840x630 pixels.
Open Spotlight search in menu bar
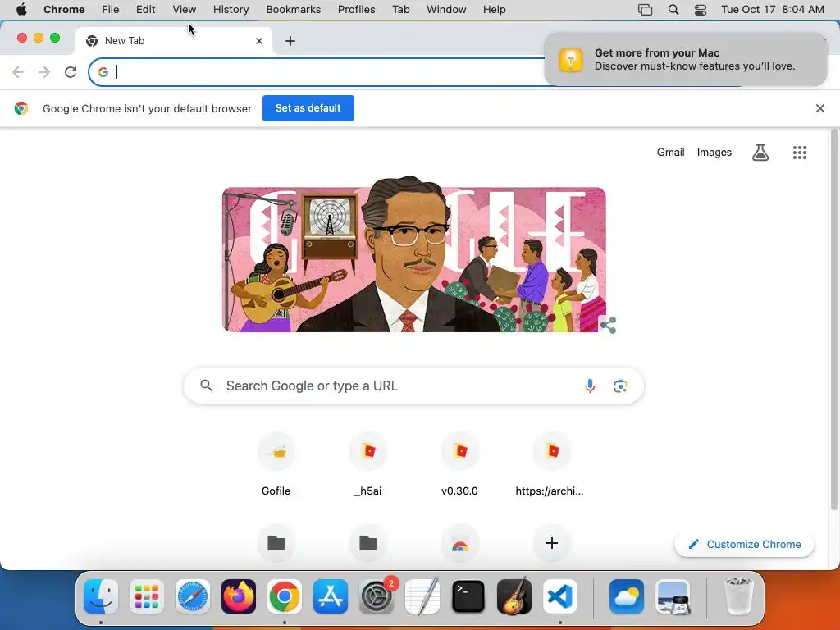point(673,10)
